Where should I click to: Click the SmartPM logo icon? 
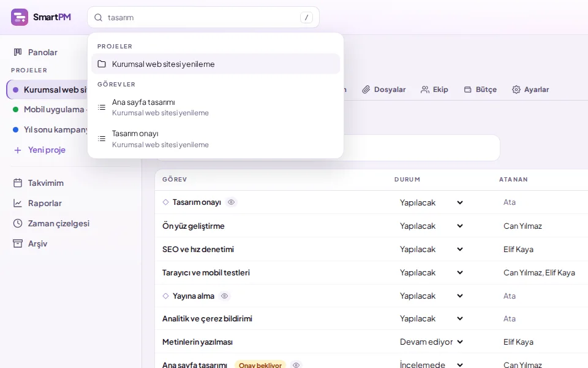[x=20, y=17]
